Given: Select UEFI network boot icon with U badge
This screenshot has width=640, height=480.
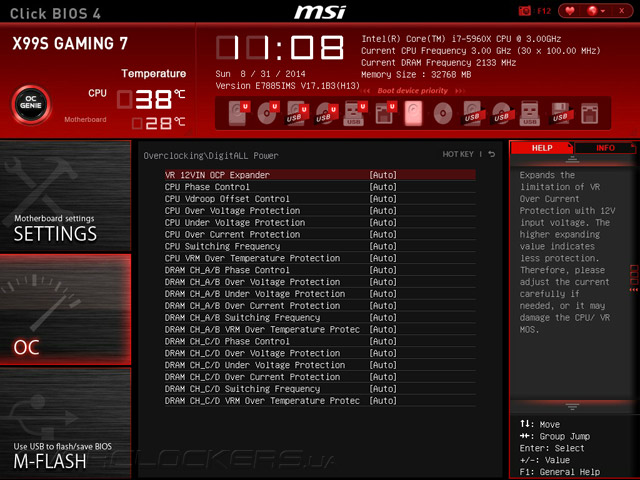Looking at the screenshot, I should click(x=385, y=113).
